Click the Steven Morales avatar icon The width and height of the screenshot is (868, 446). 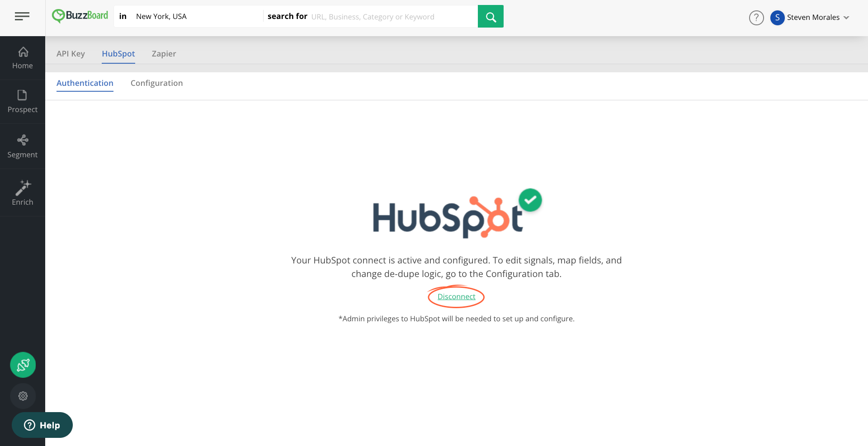point(777,18)
